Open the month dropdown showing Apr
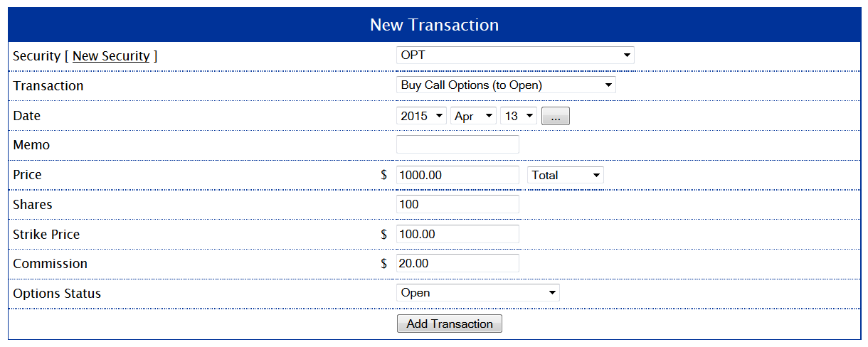Screen dimensions: 868x347 click(x=473, y=116)
